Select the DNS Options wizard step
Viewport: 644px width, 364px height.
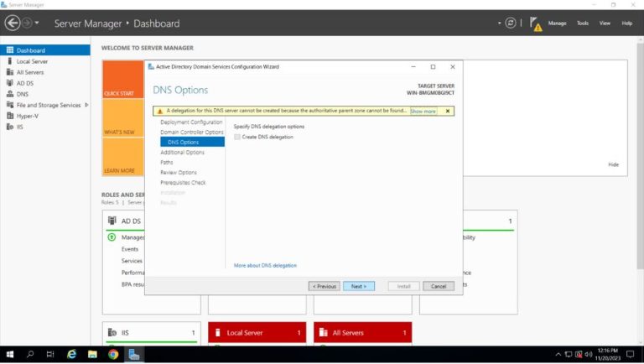[192, 142]
